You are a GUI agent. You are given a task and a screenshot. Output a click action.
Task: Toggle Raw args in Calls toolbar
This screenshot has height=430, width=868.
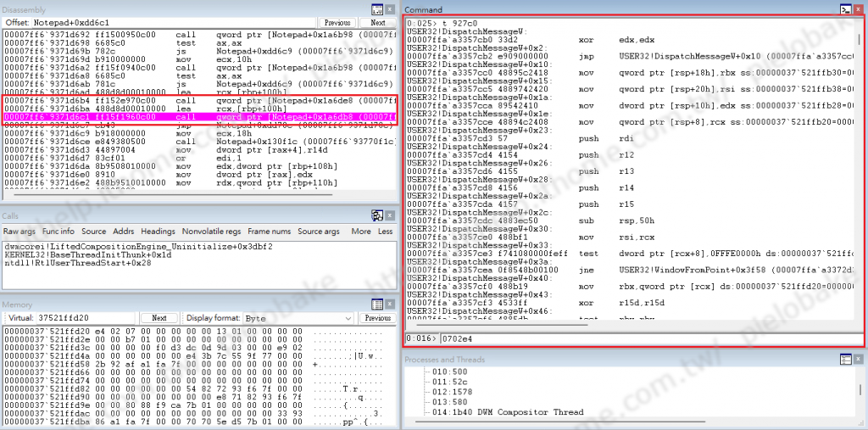pos(20,231)
